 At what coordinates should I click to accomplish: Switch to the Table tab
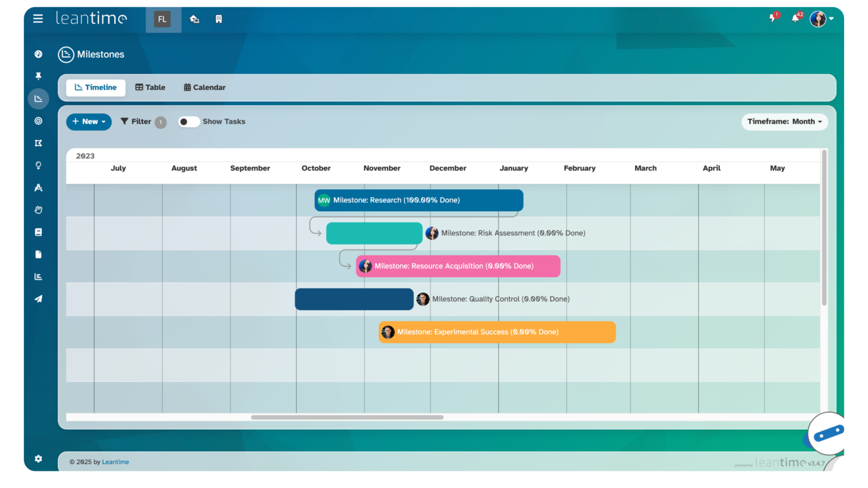click(150, 87)
